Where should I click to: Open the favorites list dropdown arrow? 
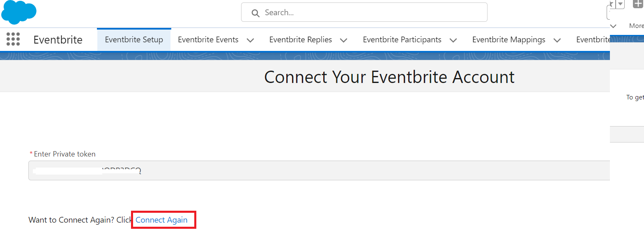tap(621, 4)
